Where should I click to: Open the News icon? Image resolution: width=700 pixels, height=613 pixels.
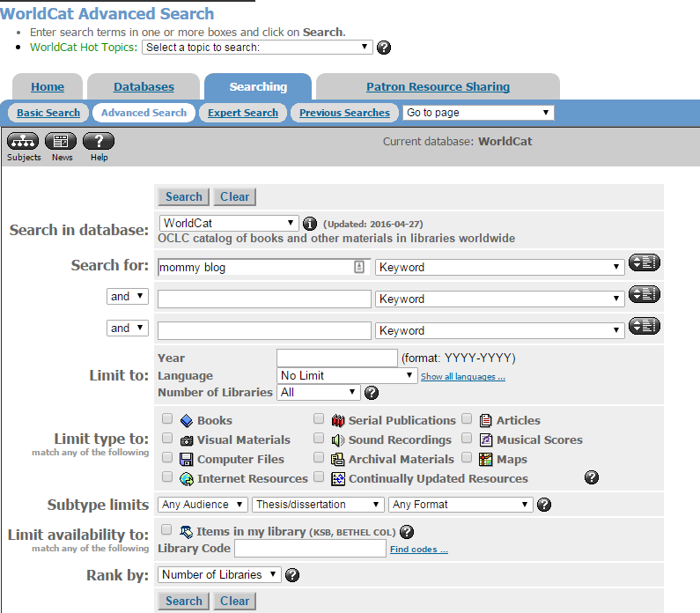[x=61, y=141]
